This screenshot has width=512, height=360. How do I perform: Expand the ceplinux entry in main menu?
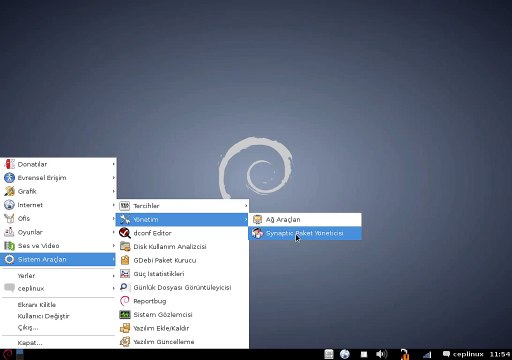[58, 288]
